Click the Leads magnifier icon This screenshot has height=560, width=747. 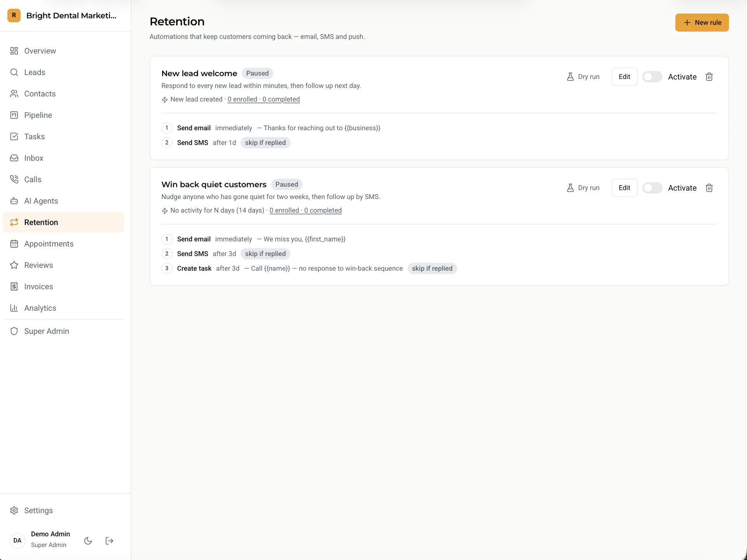(14, 72)
